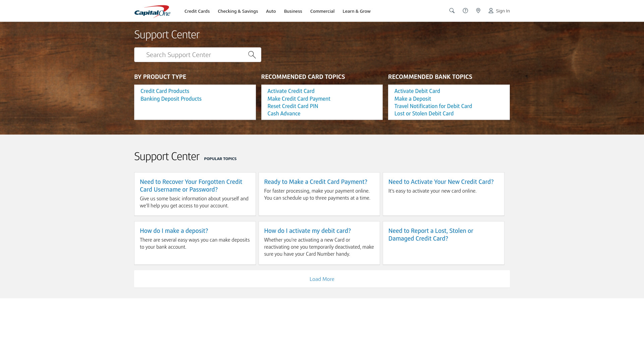Expand the Auto navigation menu
The height and width of the screenshot is (349, 644).
pyautogui.click(x=271, y=11)
